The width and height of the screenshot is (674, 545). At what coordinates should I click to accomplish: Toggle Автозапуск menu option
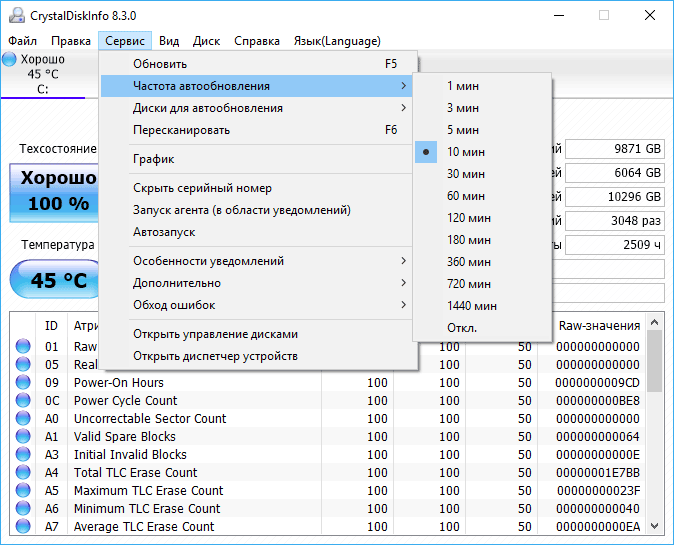pos(258,232)
